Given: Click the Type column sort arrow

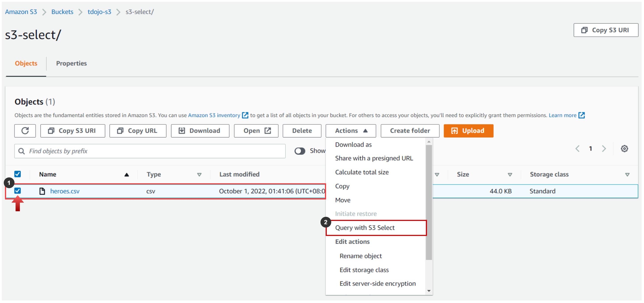Looking at the screenshot, I should click(x=199, y=174).
